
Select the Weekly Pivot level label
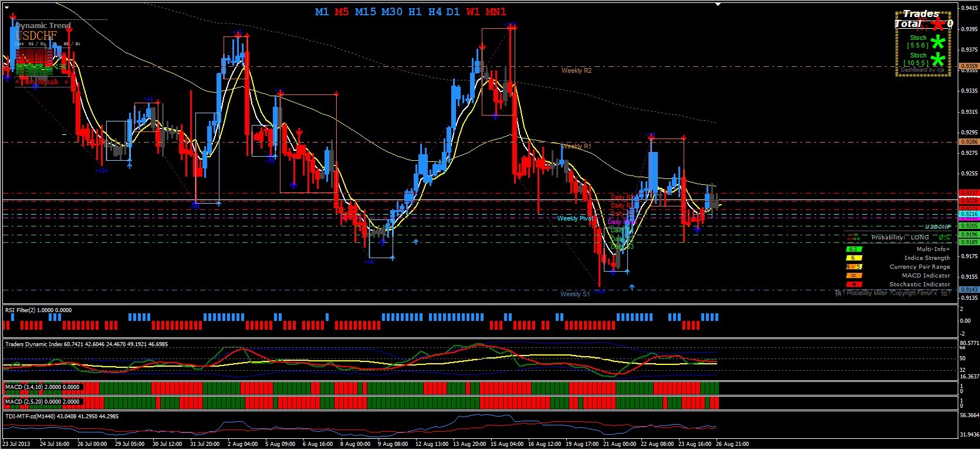[576, 218]
